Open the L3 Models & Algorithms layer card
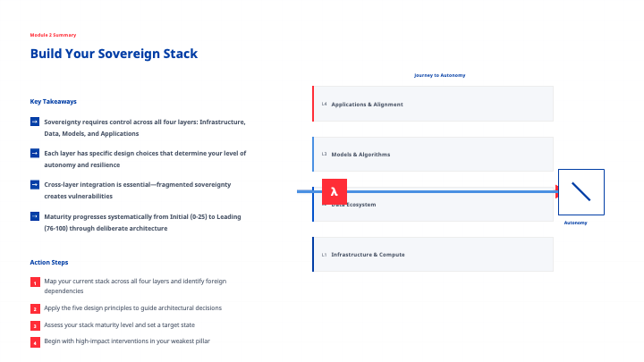 pos(433,154)
